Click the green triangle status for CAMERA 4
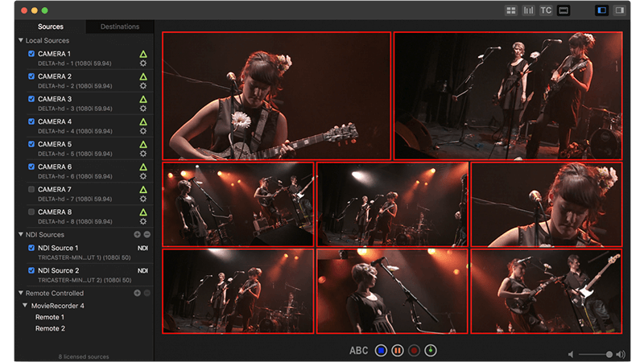Viewport: 644px width, 362px height. click(143, 121)
